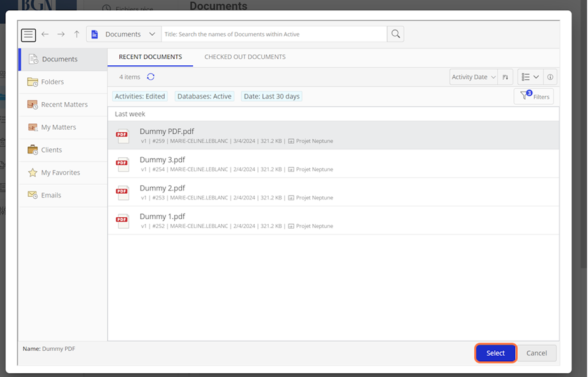Viewport: 588px width, 377px height.
Task: Click the Cancel button
Action: click(x=536, y=353)
